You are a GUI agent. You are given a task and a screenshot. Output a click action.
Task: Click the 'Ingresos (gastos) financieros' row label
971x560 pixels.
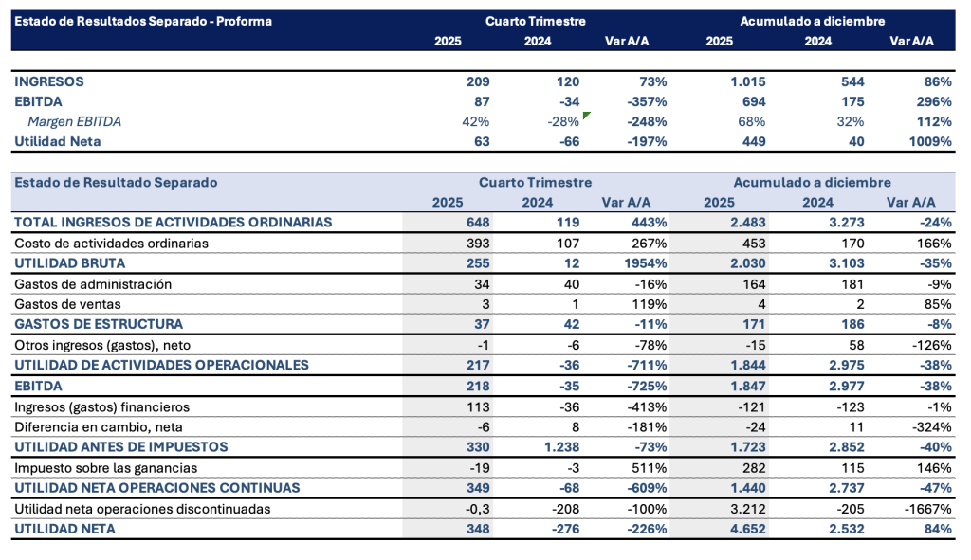102,406
